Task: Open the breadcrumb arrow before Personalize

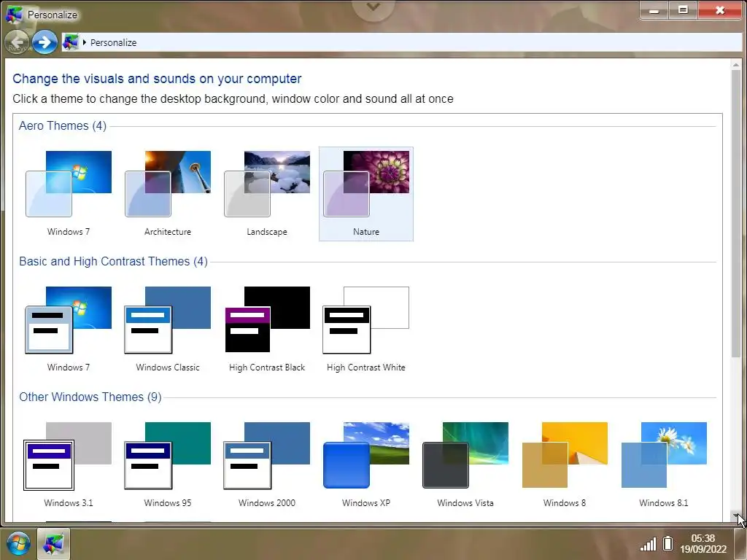Action: click(85, 42)
